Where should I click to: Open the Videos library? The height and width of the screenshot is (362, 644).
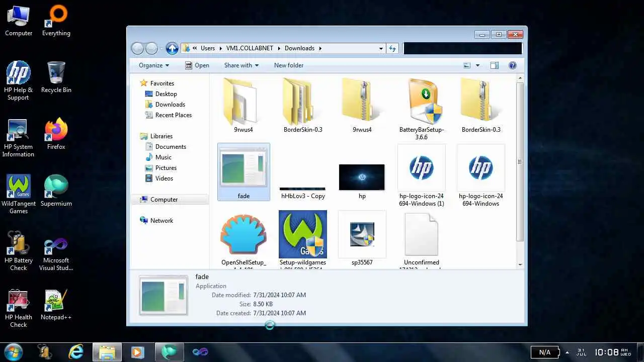(x=164, y=178)
